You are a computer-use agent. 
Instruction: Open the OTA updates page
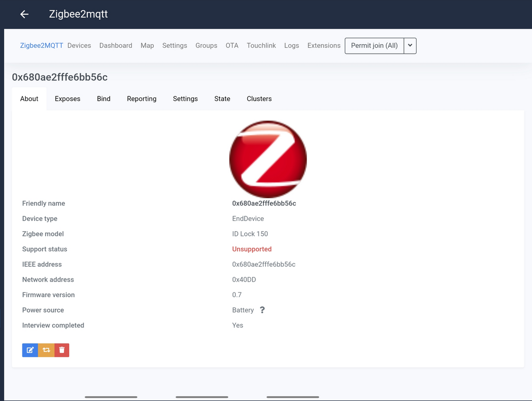[x=232, y=46]
